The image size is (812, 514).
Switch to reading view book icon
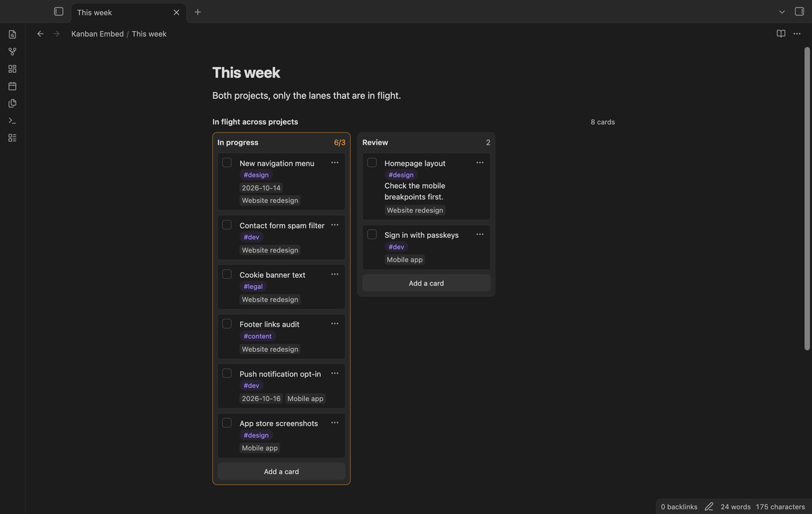pos(781,33)
